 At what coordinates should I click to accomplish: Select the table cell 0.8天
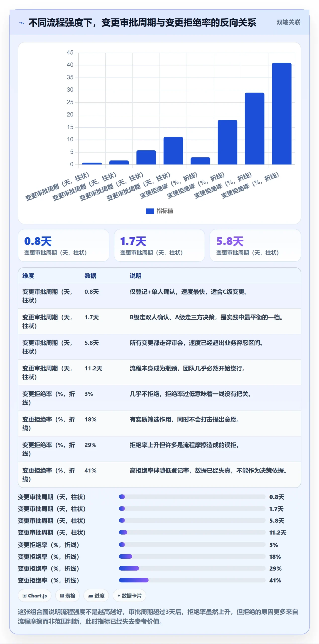pos(92,292)
